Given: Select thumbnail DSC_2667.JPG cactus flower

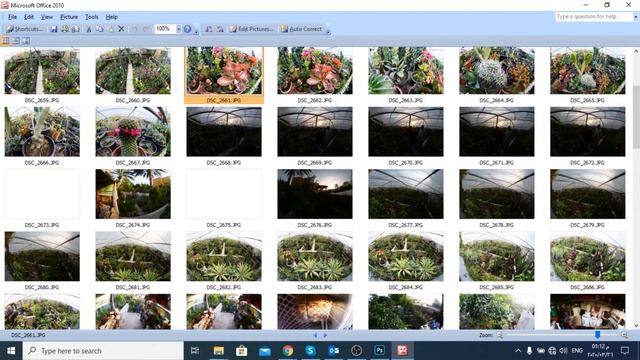Looking at the screenshot, I should (x=133, y=131).
